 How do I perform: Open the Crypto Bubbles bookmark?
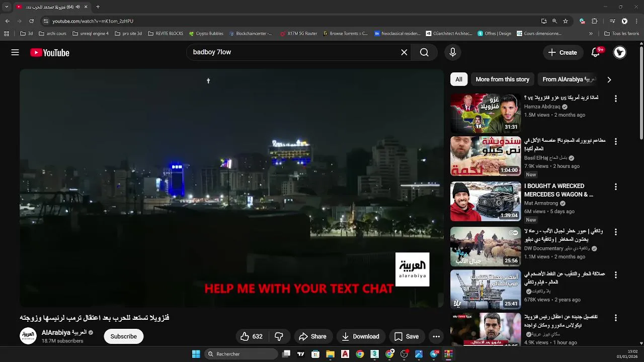click(206, 34)
